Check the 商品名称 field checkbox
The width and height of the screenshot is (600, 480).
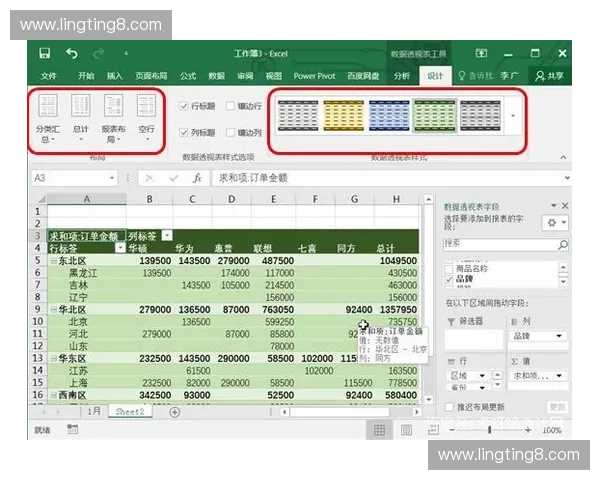pyautogui.click(x=449, y=269)
